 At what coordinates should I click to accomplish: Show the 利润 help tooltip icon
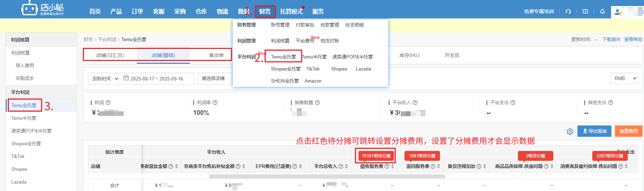108,102
